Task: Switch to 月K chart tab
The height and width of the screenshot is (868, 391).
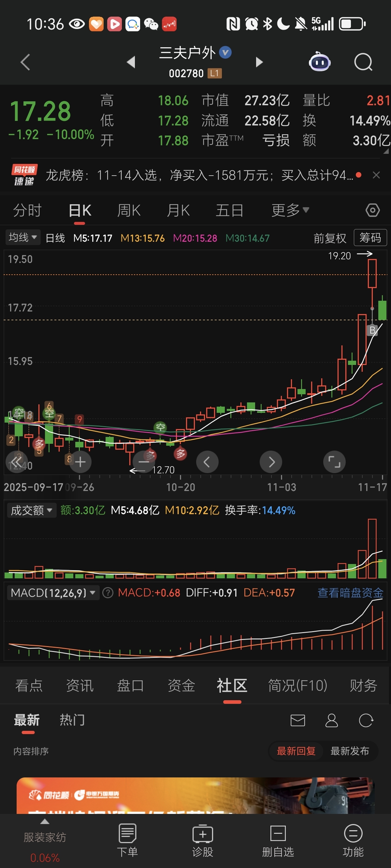Action: click(178, 210)
